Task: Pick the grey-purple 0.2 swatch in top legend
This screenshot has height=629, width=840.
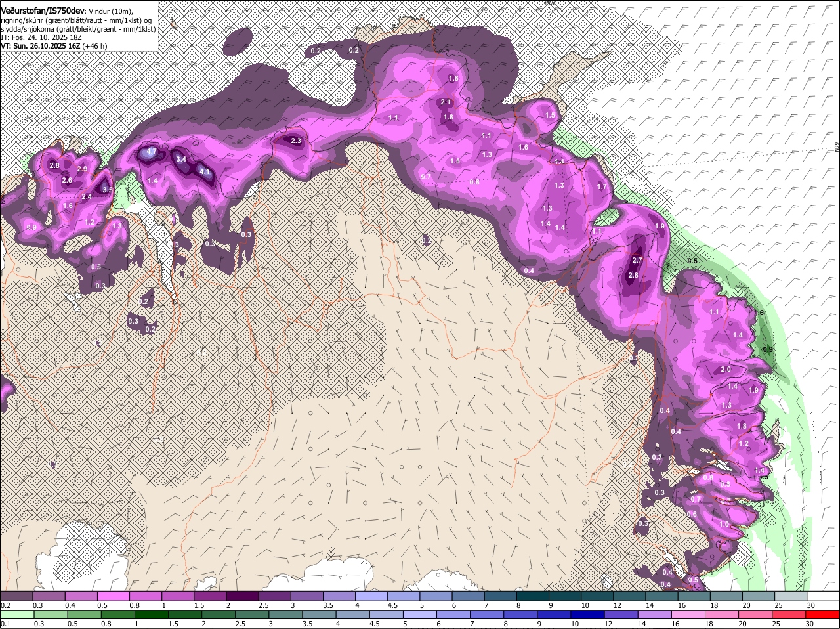Action: click(x=16, y=596)
